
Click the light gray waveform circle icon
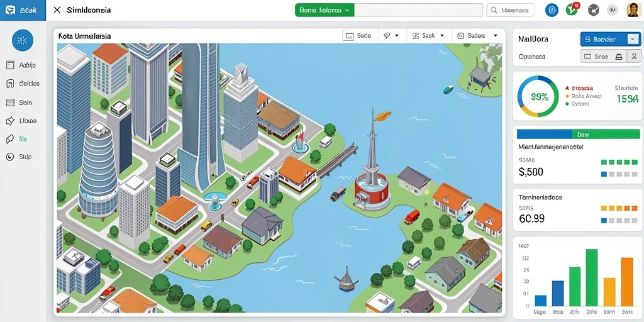[x=613, y=10]
